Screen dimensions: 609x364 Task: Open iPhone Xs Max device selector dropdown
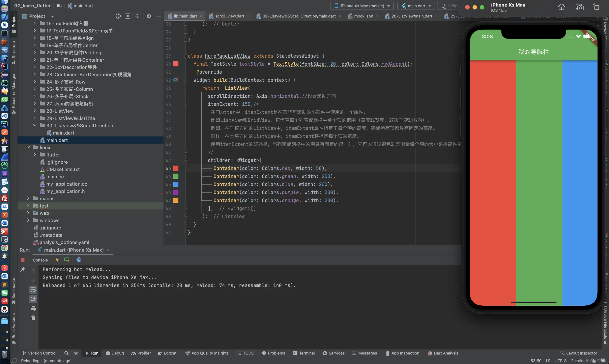(362, 6)
